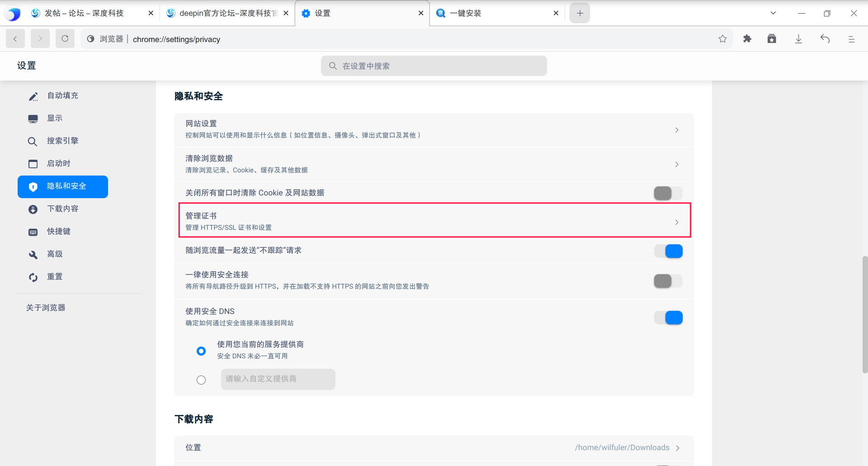
Task: Open the 自动填充 settings section
Action: click(x=63, y=96)
